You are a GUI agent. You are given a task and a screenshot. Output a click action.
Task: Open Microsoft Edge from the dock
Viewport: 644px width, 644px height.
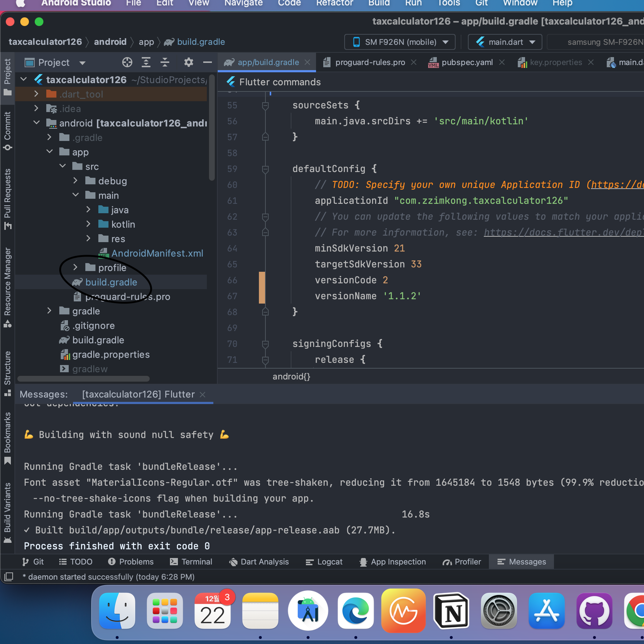pos(356,611)
